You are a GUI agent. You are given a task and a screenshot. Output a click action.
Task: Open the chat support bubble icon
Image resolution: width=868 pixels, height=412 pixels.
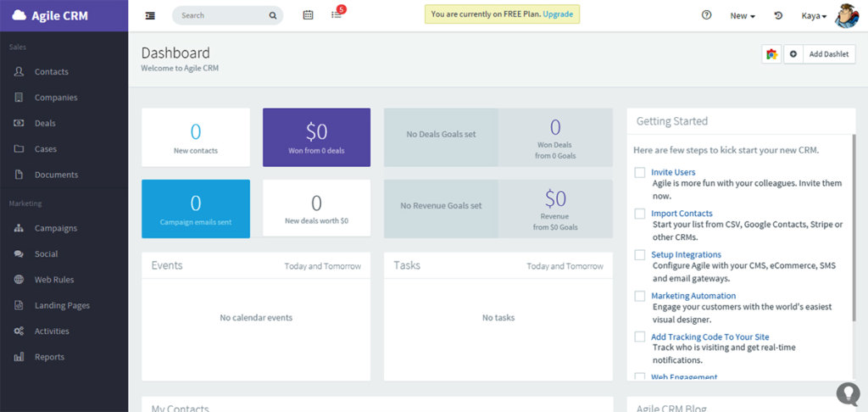[x=848, y=393]
